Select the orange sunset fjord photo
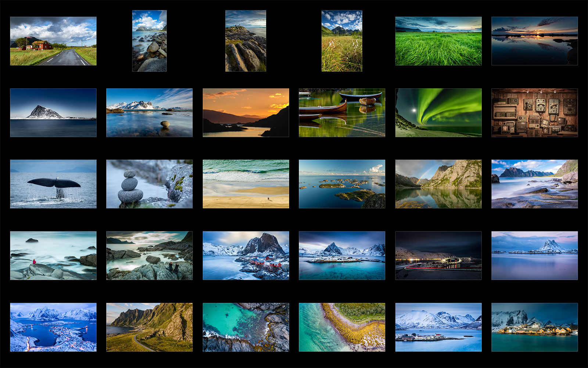This screenshot has height=368, width=588. click(x=245, y=113)
